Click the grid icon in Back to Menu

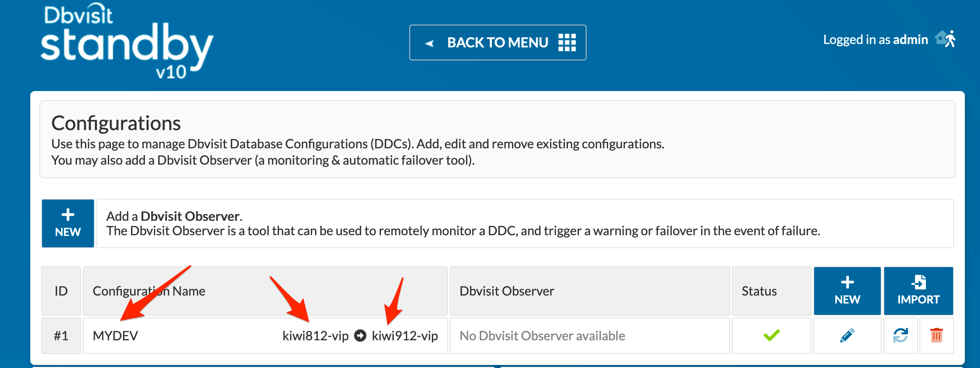coord(567,42)
